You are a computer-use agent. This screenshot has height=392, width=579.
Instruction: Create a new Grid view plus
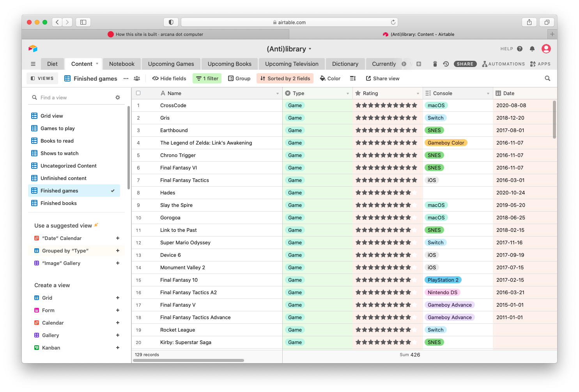[x=118, y=298]
